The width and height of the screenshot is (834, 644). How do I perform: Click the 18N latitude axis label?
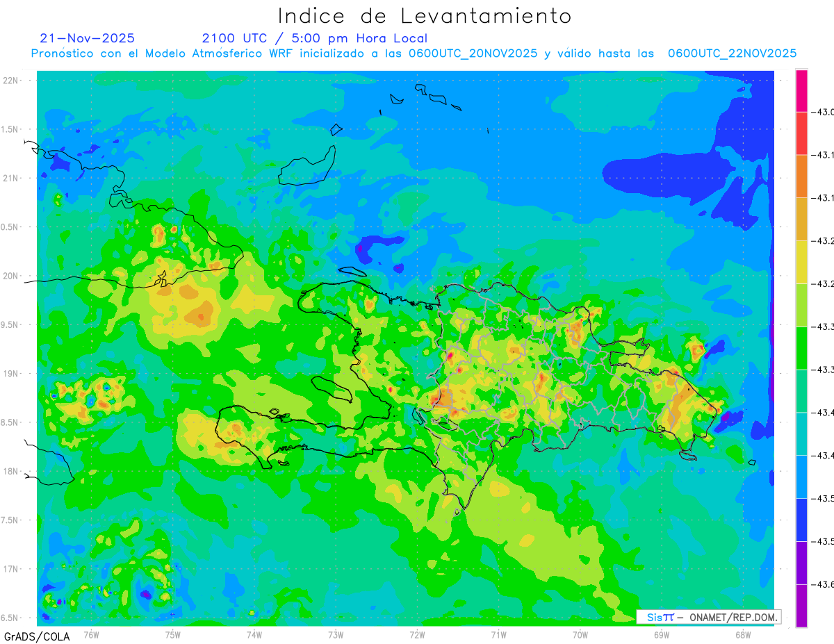point(10,471)
